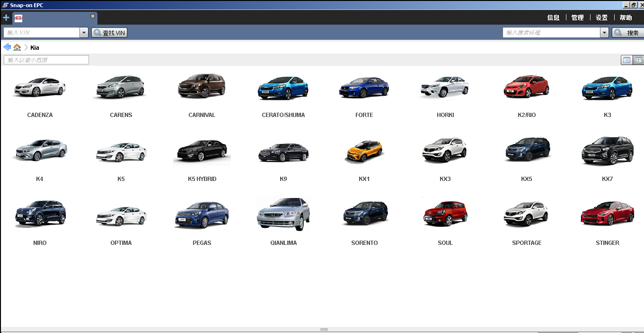
Task: Select the OPTIMA car thumbnail
Action: click(x=121, y=216)
